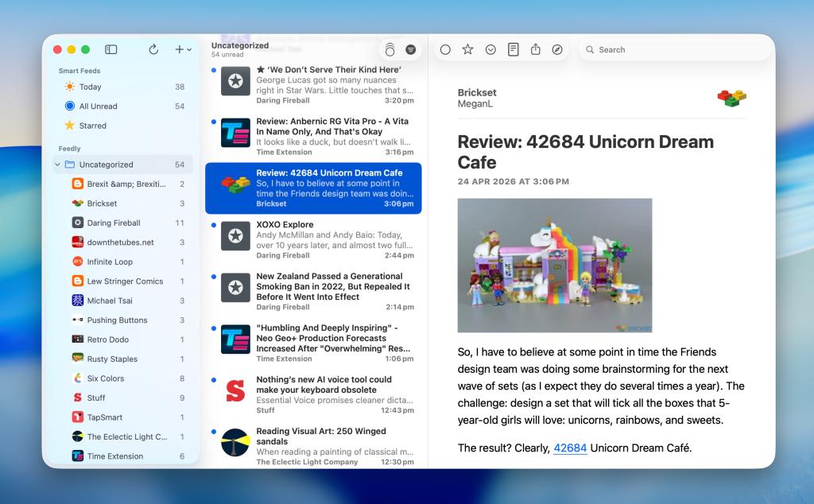Screen dimensions: 814x504
Task: Click in the Search field
Action: click(x=674, y=49)
